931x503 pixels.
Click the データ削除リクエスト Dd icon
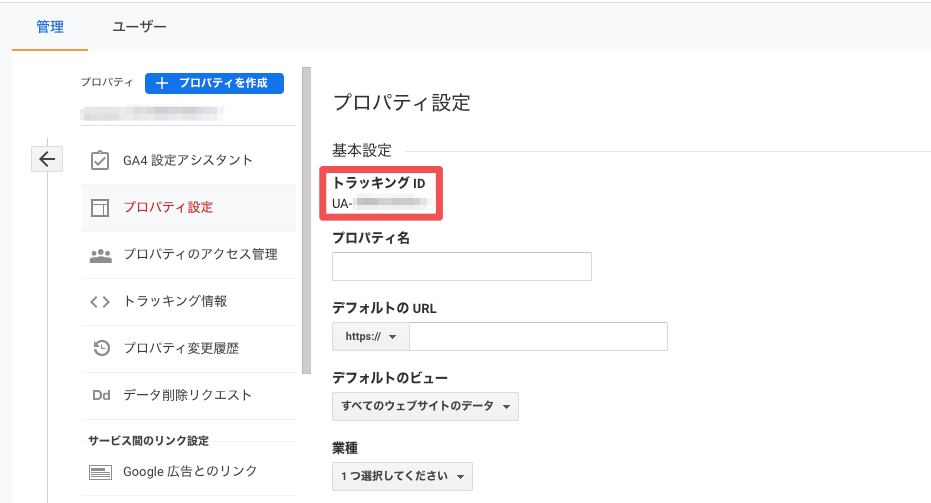[x=100, y=395]
